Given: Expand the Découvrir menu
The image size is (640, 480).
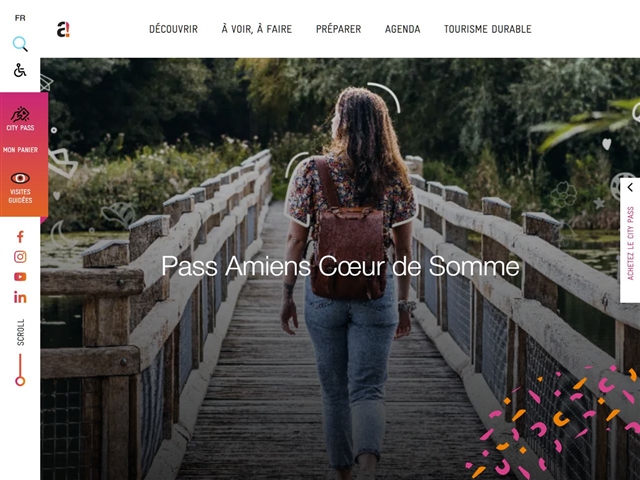Looking at the screenshot, I should click(173, 29).
